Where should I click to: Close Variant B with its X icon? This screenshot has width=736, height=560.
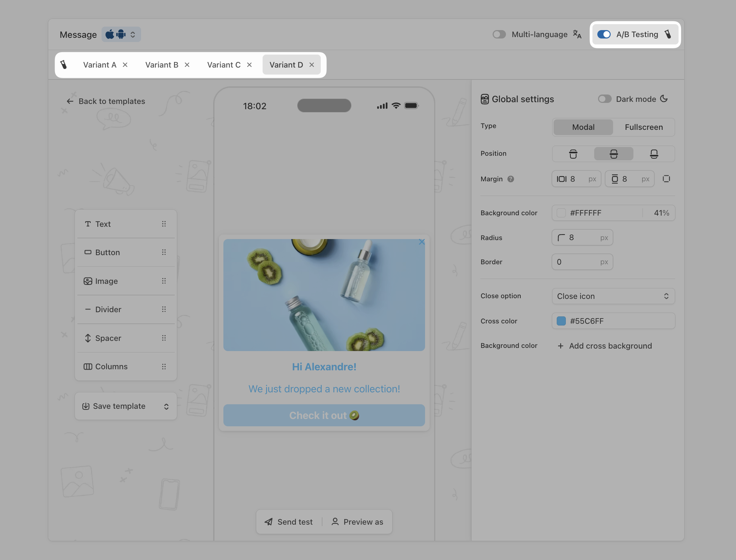(187, 65)
